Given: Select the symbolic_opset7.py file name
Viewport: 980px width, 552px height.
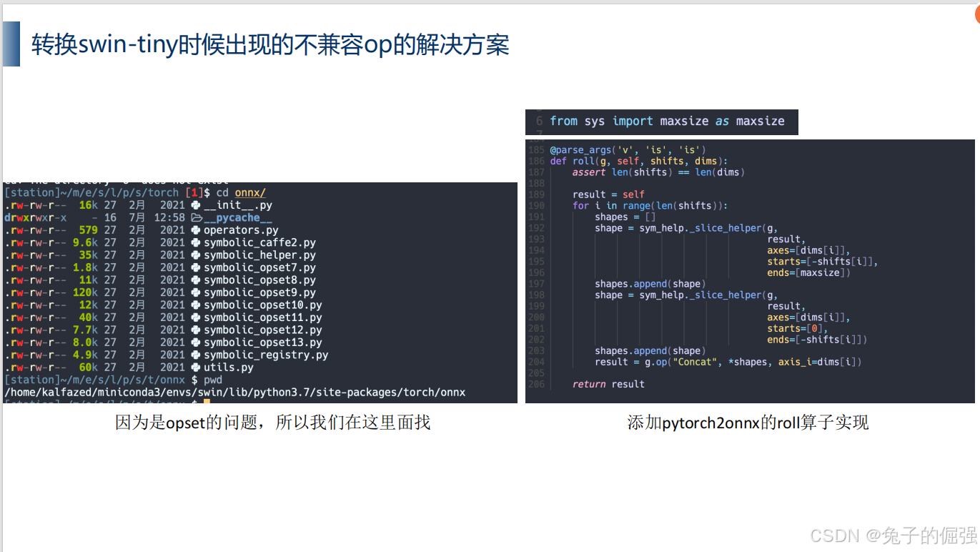Looking at the screenshot, I should pyautogui.click(x=259, y=268).
